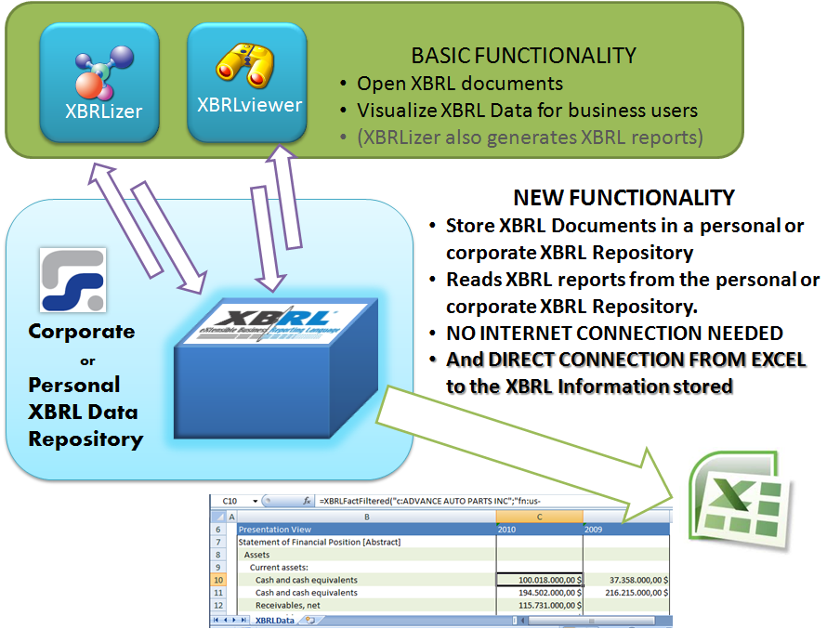840x629 pixels.
Task: Click DIRECT CONNECTION FROM EXCEL bullet
Action: coord(626,373)
